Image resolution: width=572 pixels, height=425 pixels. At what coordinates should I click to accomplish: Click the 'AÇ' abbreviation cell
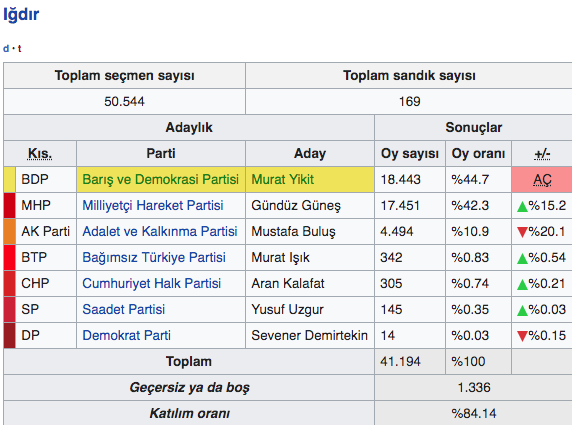tap(542, 179)
